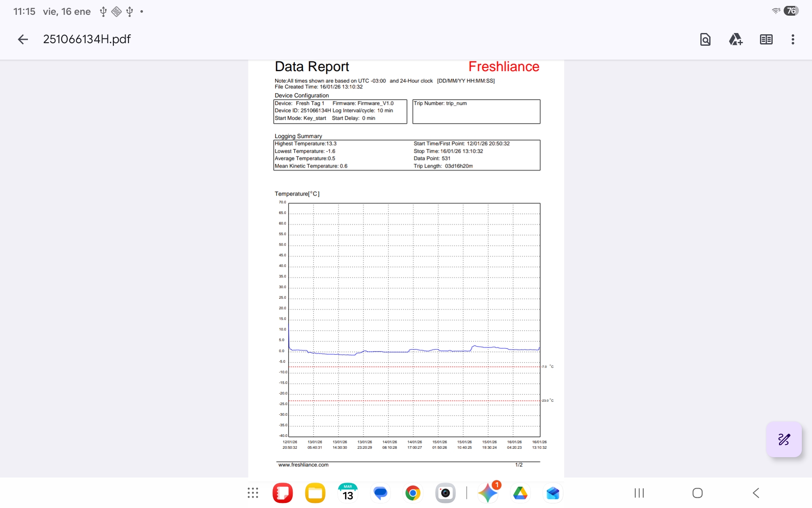Image resolution: width=812 pixels, height=508 pixels.
Task: Launch the red notes app in the taskbar
Action: click(x=283, y=493)
